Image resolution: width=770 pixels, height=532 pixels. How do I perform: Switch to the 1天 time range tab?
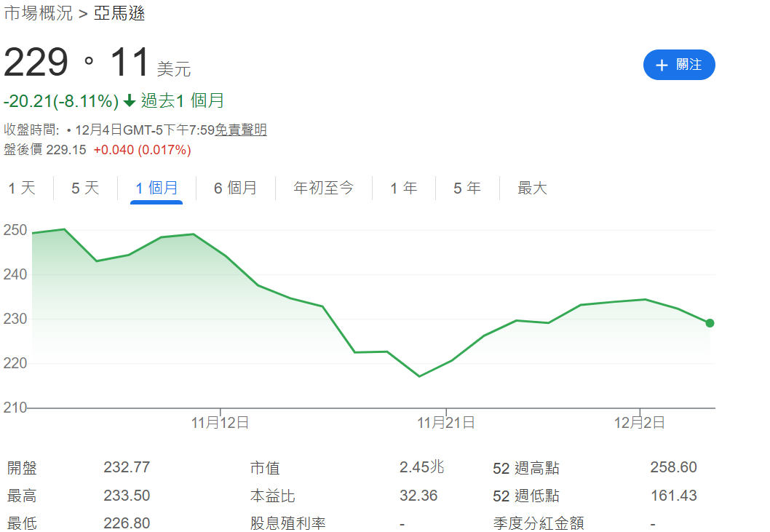point(23,188)
